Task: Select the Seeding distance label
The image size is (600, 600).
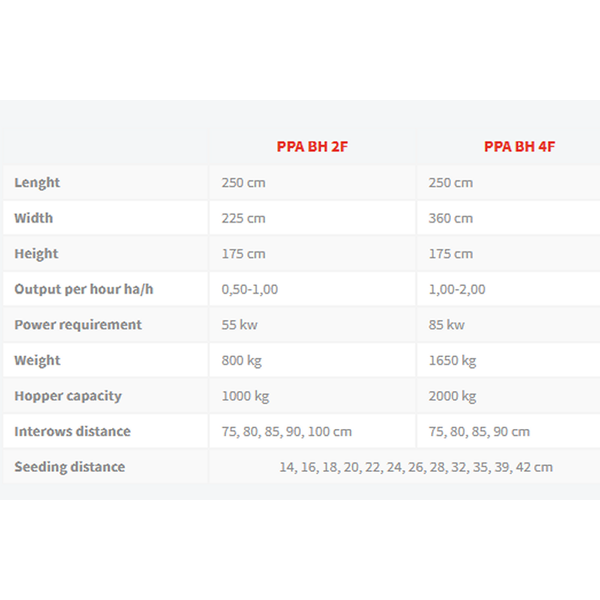Action: click(x=70, y=467)
